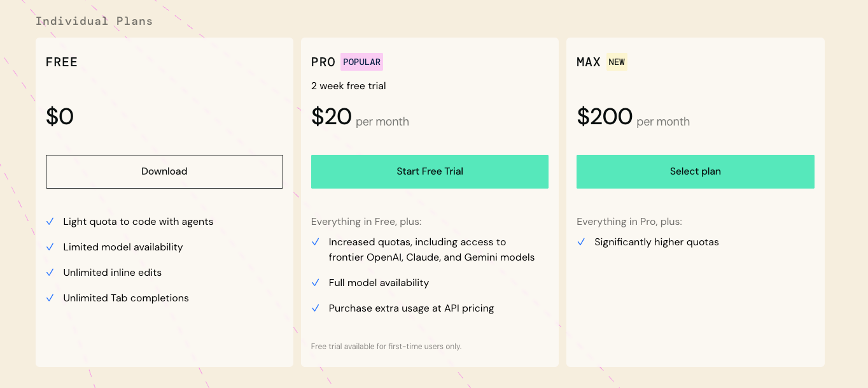Click the 2 week free trial text
Viewport: 868px width, 388px height.
point(348,85)
